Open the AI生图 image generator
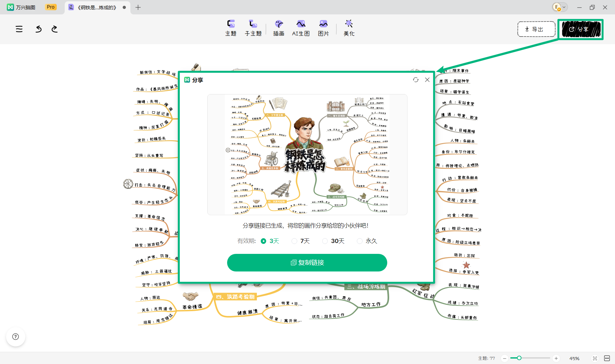This screenshot has width=615, height=364. point(301,28)
